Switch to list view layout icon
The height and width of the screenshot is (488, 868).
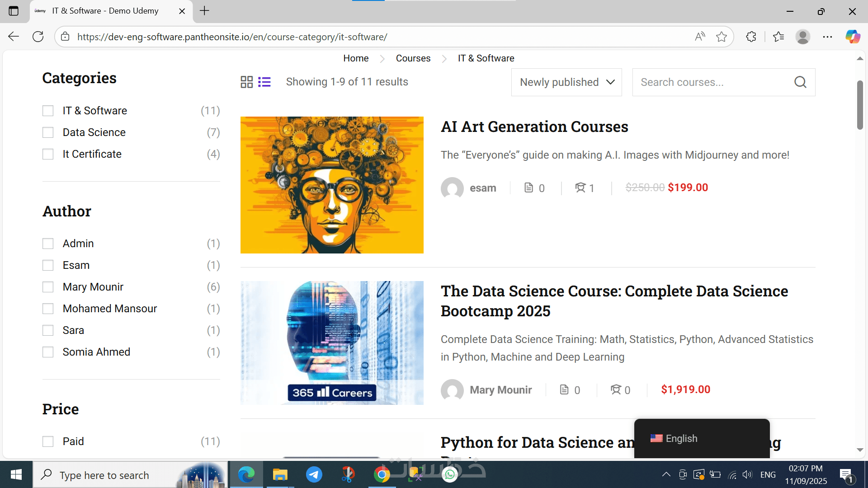pos(264,82)
